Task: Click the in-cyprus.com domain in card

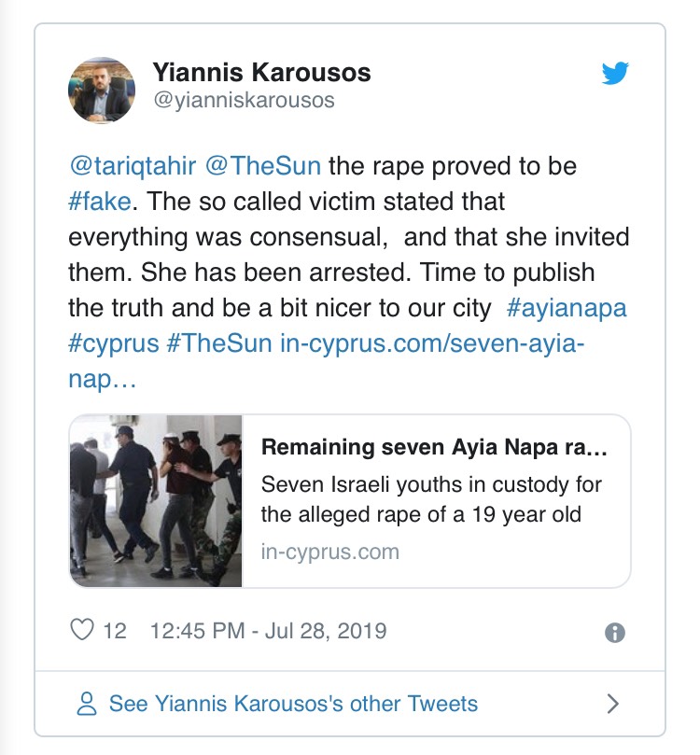Action: tap(330, 552)
